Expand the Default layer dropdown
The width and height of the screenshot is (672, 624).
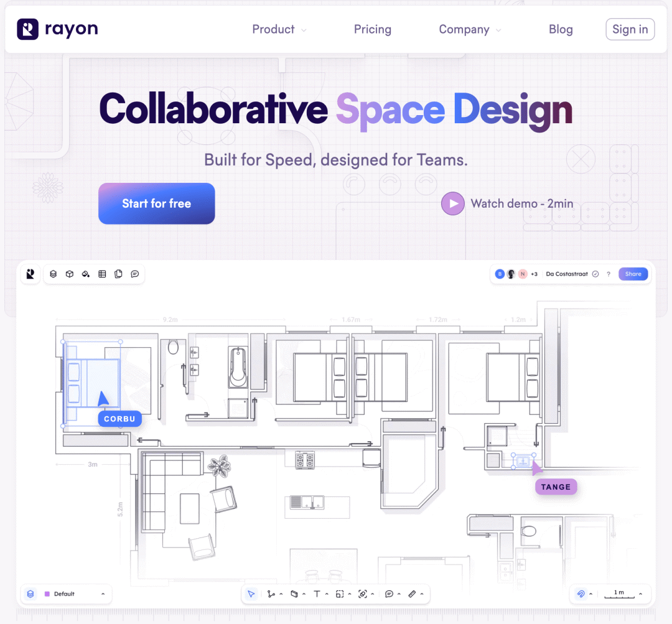103,594
